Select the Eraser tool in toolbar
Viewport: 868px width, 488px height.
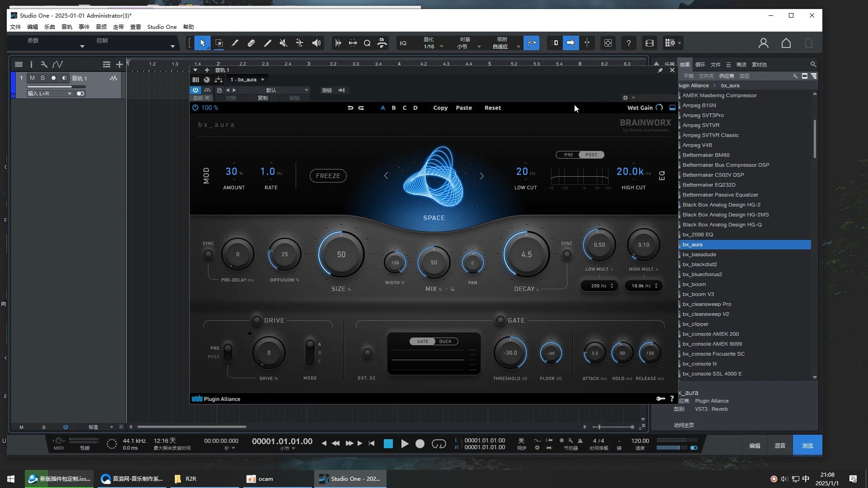(x=251, y=43)
